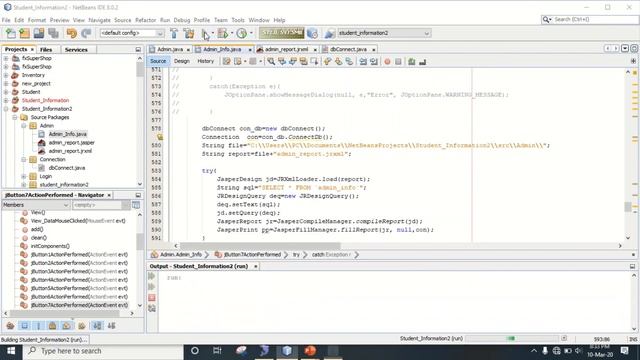Click the Open Project toolbar icon

pyautogui.click(x=39, y=33)
